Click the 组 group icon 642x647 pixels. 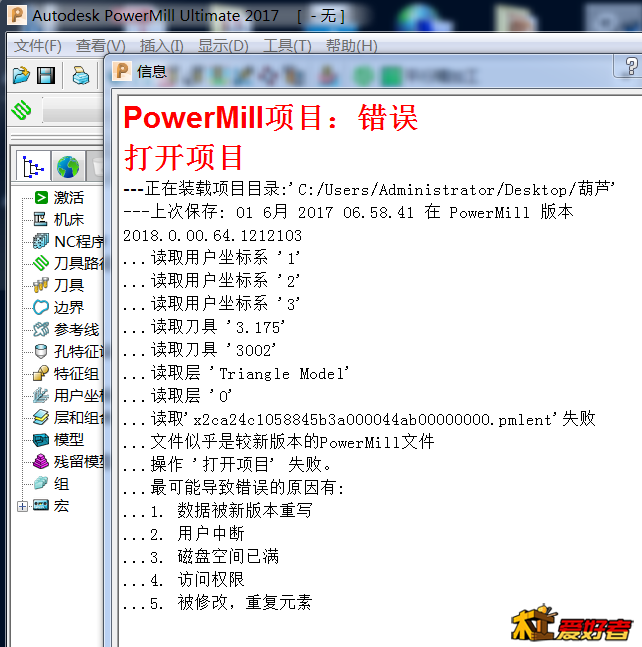tap(40, 483)
